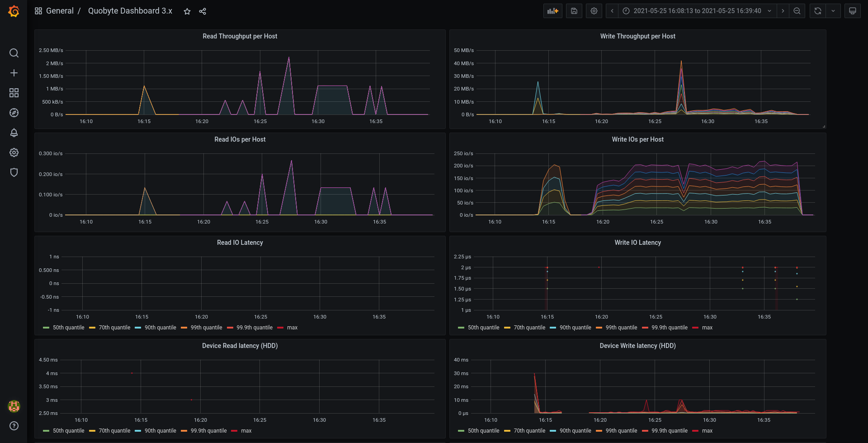868x443 pixels.
Task: Open the Explore compass icon
Action: pyautogui.click(x=14, y=113)
